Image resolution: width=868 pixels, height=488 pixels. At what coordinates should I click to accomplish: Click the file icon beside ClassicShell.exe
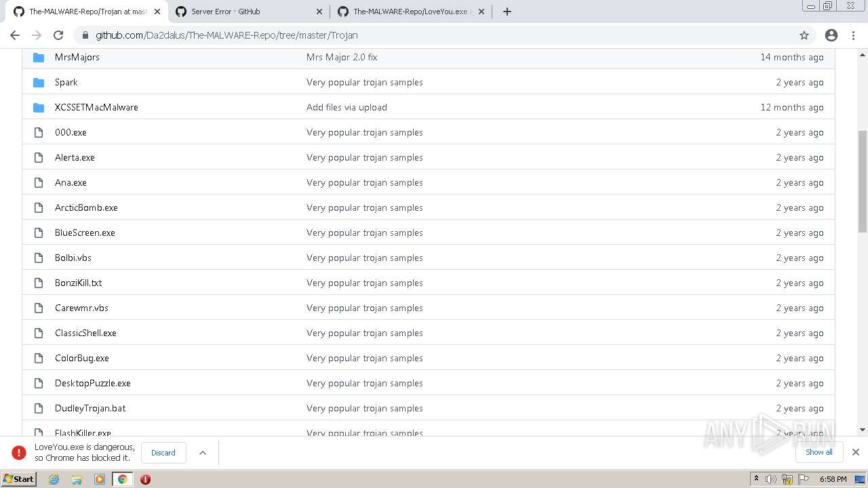click(39, 333)
